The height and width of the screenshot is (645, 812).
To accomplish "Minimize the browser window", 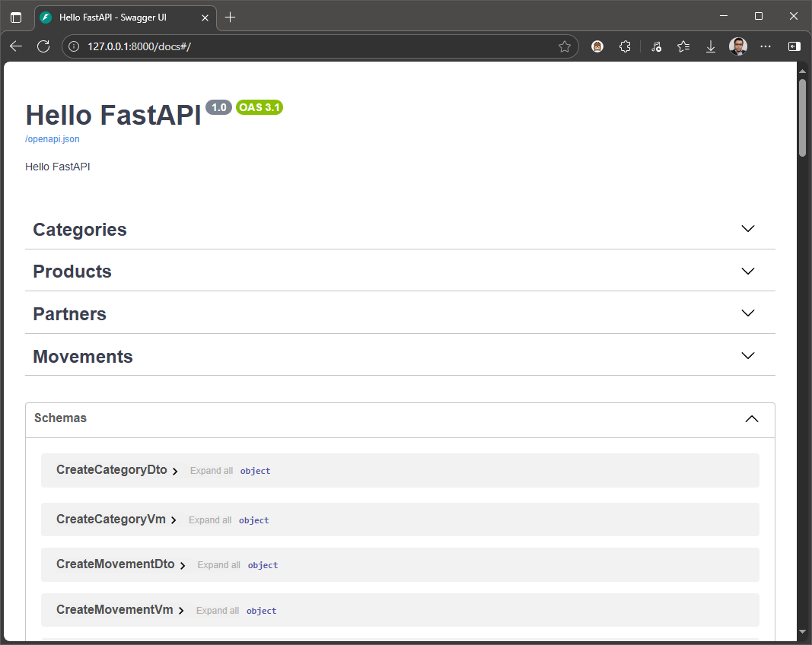I will [724, 16].
